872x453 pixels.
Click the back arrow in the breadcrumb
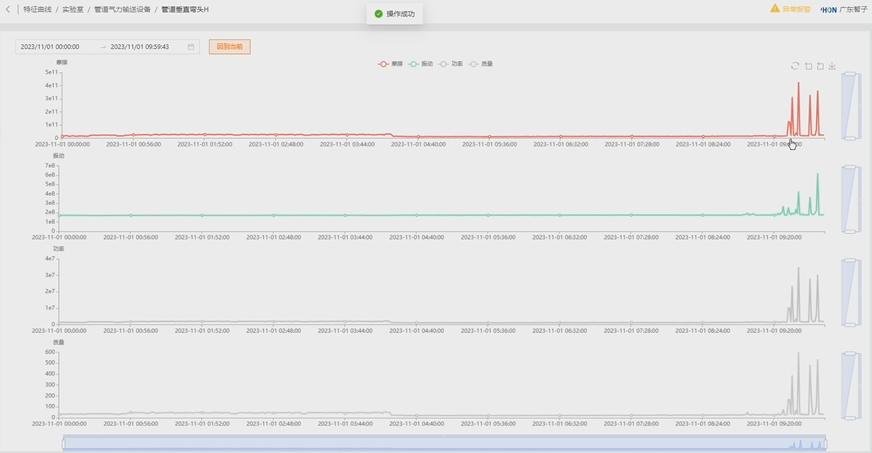(x=8, y=9)
